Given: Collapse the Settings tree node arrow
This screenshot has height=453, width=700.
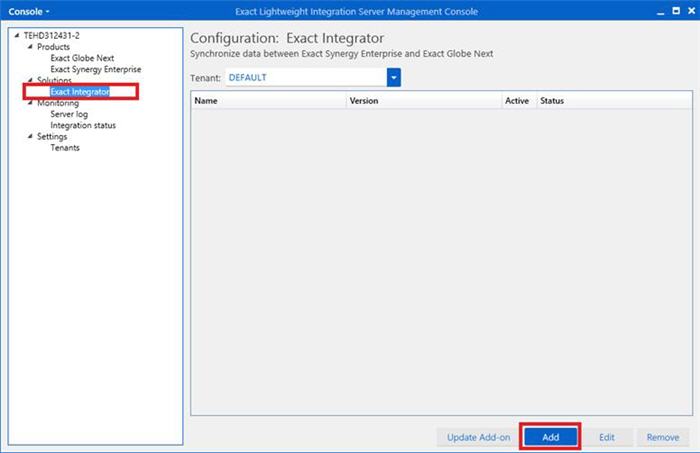Looking at the screenshot, I should pos(30,136).
